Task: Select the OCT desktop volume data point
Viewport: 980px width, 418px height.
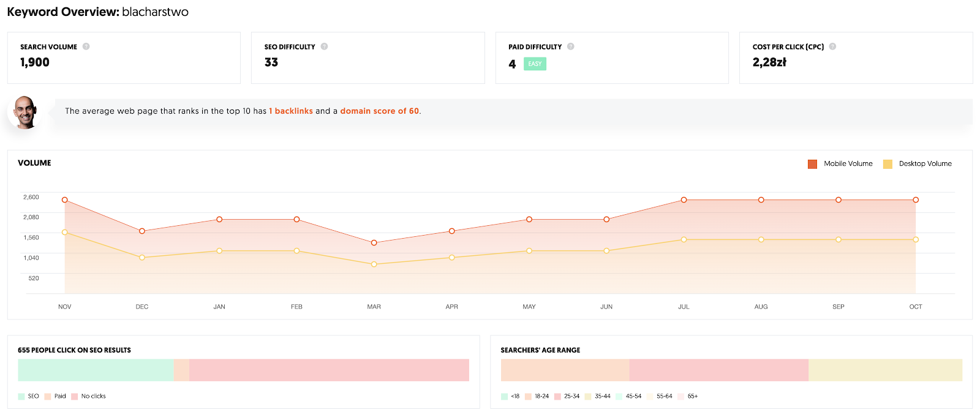Action: pos(916,240)
